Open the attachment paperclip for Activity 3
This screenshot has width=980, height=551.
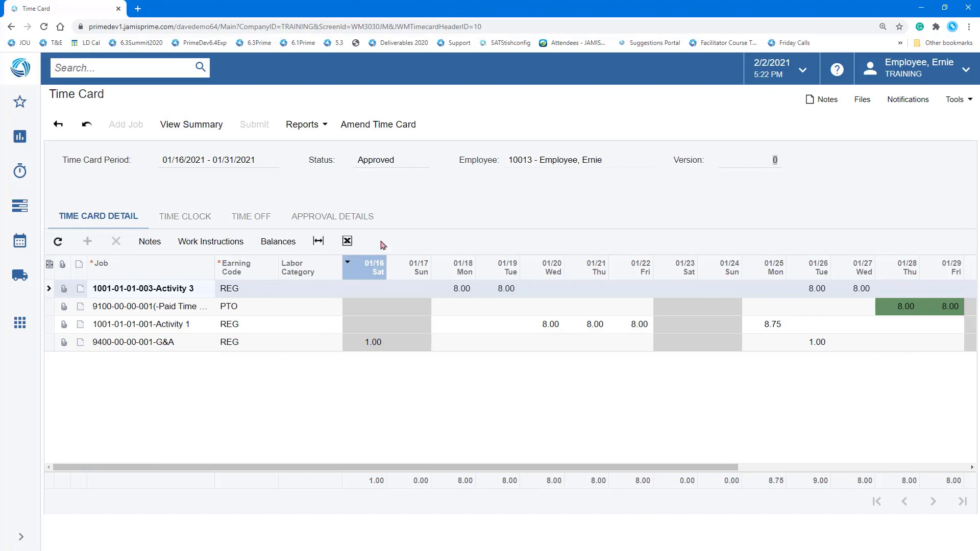[x=63, y=288]
